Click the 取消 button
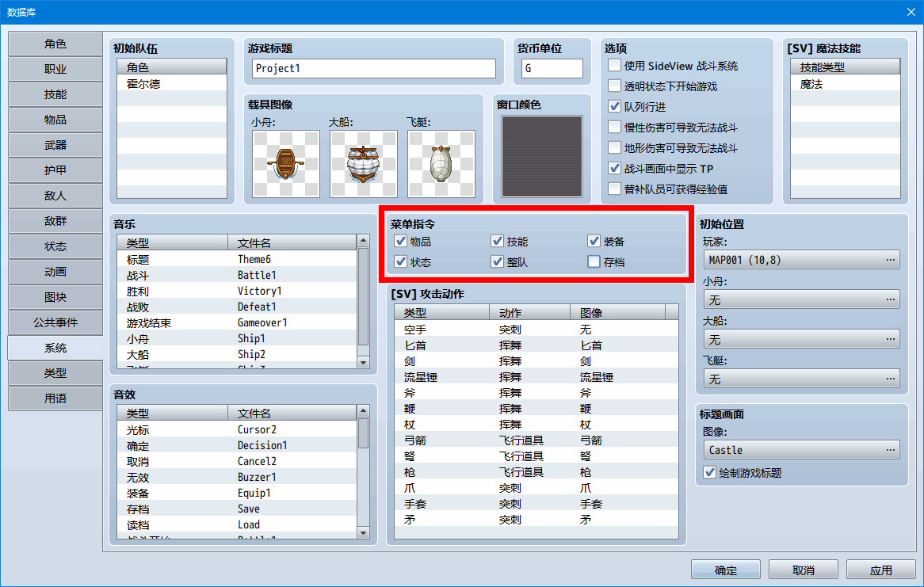The image size is (924, 587). [x=804, y=570]
